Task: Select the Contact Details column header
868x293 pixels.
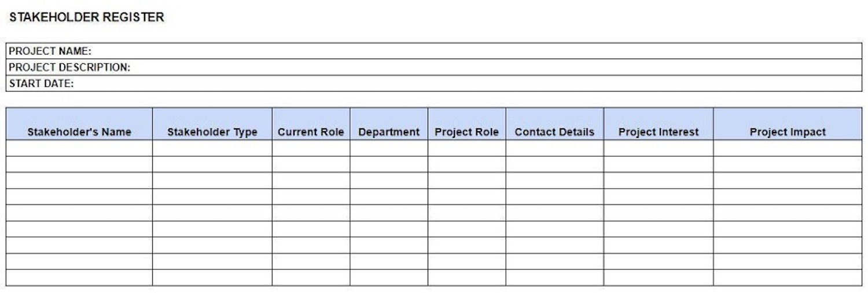Action: 554,131
